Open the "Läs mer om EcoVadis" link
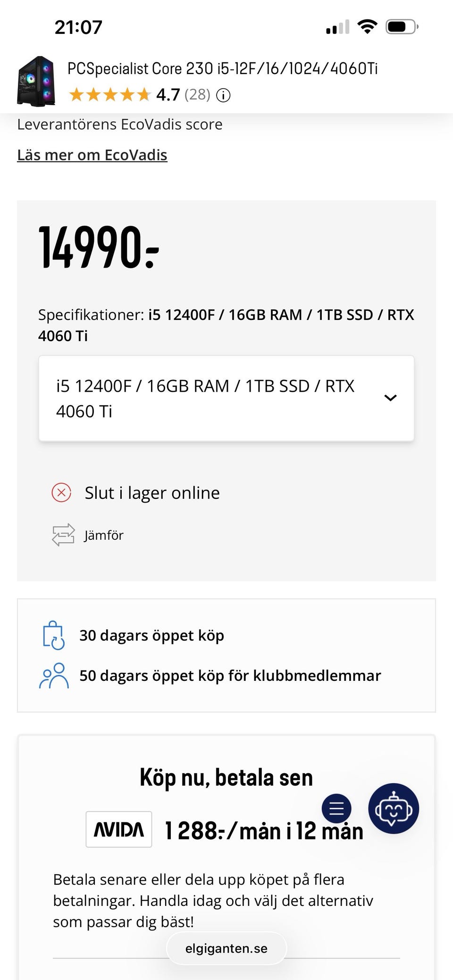This screenshot has width=453, height=980. point(92,155)
